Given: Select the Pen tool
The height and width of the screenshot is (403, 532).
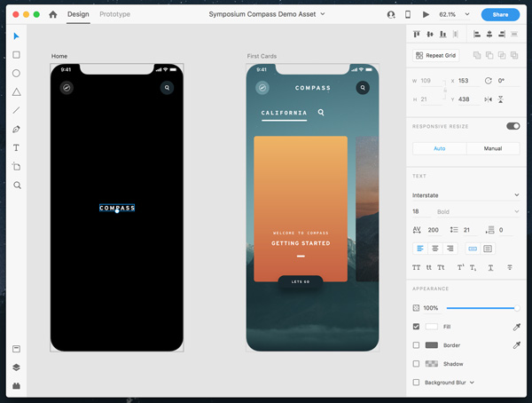Looking at the screenshot, I should [x=16, y=130].
